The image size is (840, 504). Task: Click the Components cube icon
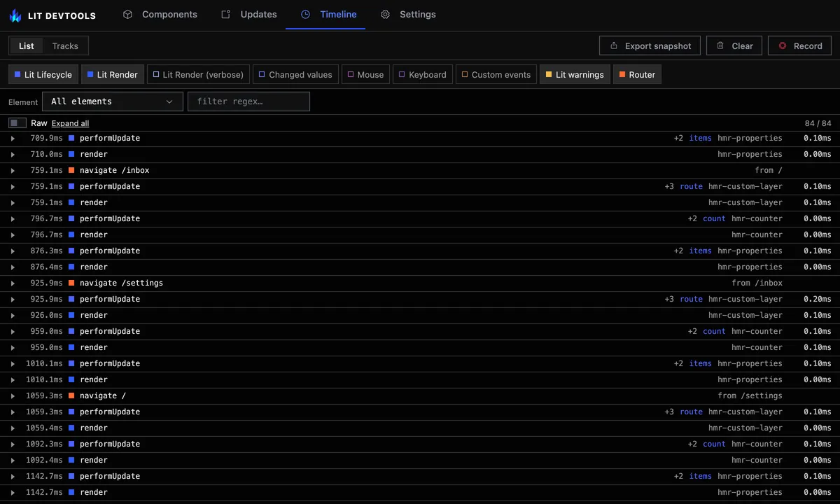127,14
